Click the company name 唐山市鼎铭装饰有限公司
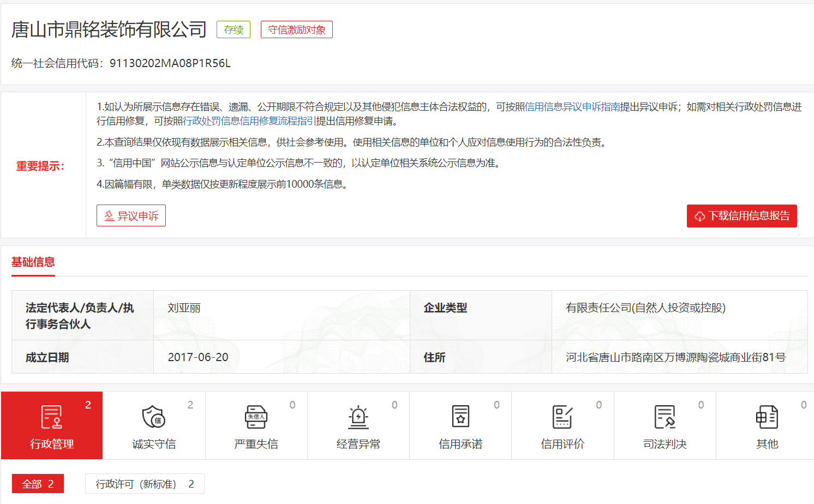814x504 pixels. [109, 29]
